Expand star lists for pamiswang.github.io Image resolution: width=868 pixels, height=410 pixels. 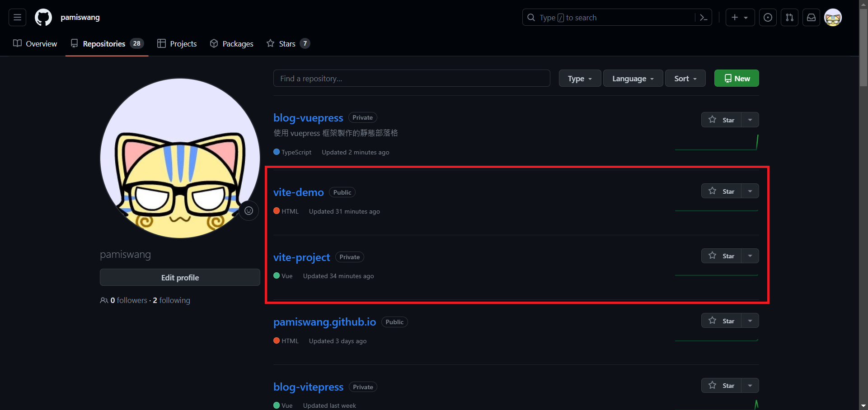(x=750, y=321)
